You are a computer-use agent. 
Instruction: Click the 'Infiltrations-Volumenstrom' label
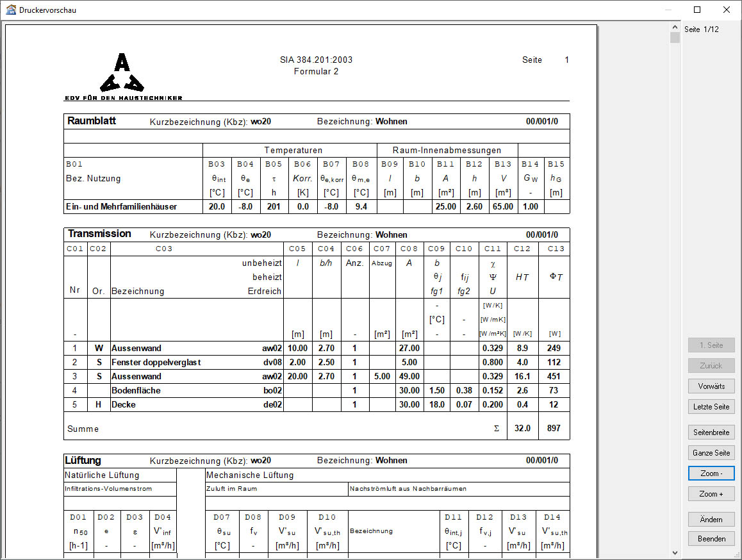[108, 488]
